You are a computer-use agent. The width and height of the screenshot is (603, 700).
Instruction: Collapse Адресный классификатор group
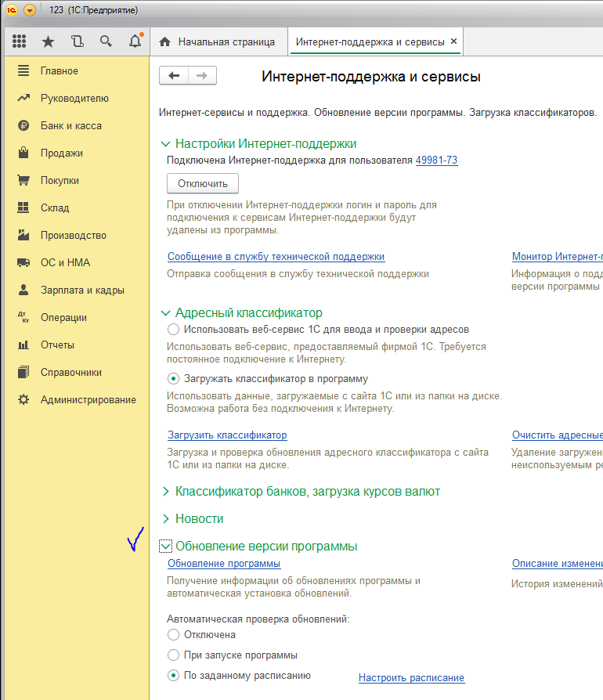165,313
